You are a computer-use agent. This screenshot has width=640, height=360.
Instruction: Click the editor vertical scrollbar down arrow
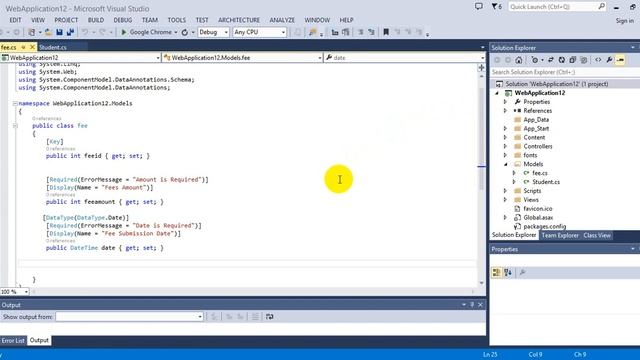(482, 283)
